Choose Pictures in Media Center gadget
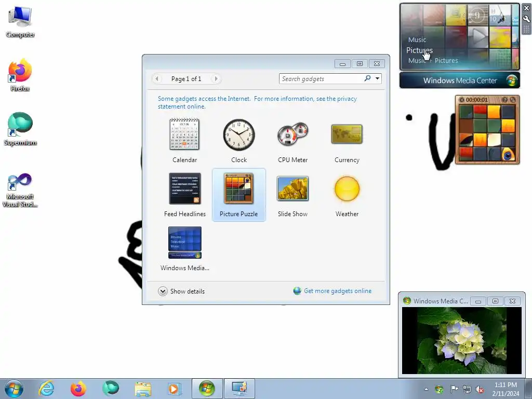The width and height of the screenshot is (532, 399). (419, 50)
